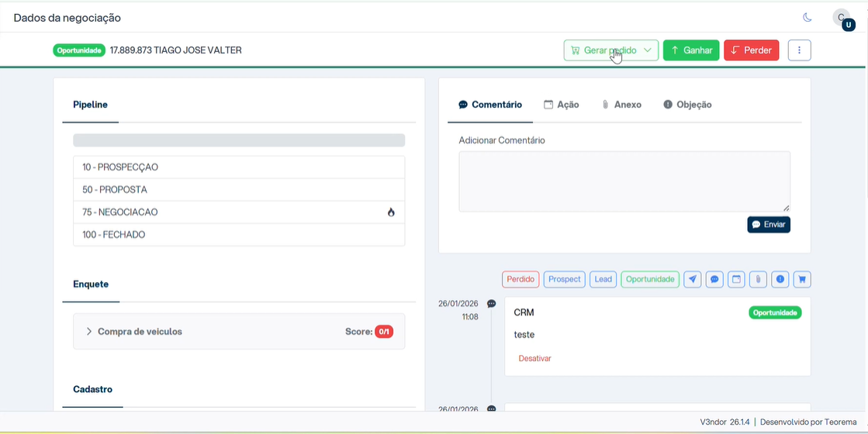Click the Cadastro section heading
Screen dimensions: 868x434
tap(92, 389)
